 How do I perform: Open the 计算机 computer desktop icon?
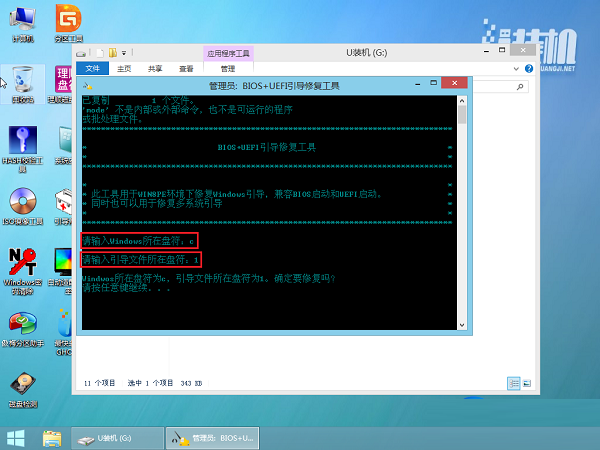(23, 23)
